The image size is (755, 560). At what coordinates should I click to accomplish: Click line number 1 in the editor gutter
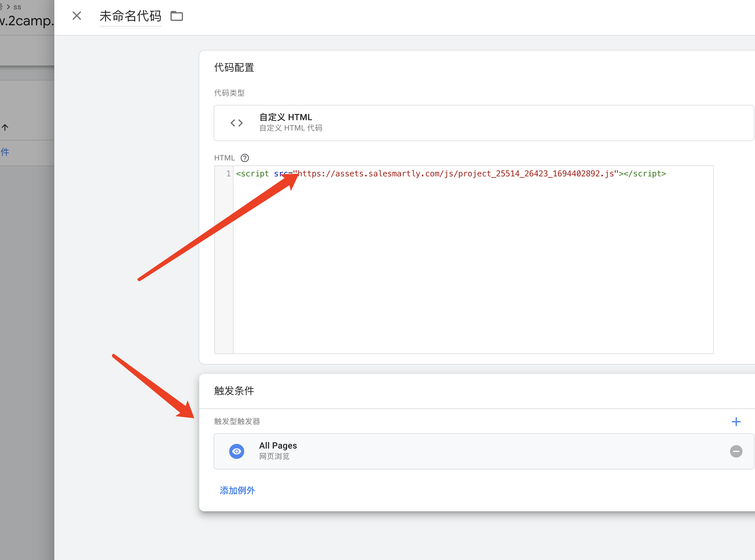(x=228, y=174)
